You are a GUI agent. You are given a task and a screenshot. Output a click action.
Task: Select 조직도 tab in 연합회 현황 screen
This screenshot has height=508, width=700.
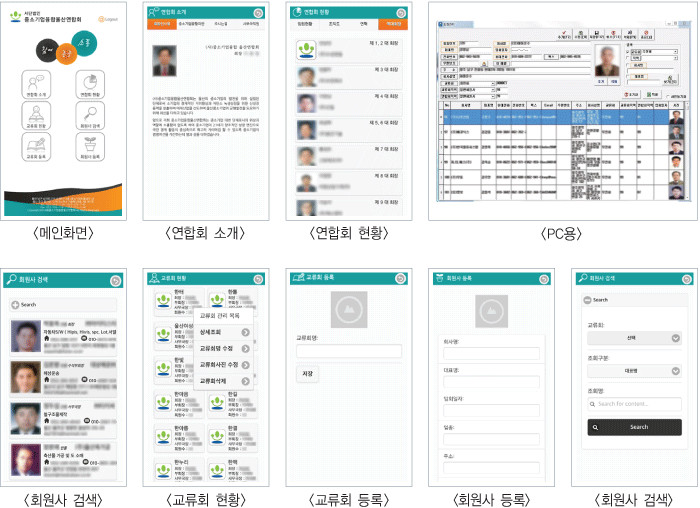click(334, 24)
